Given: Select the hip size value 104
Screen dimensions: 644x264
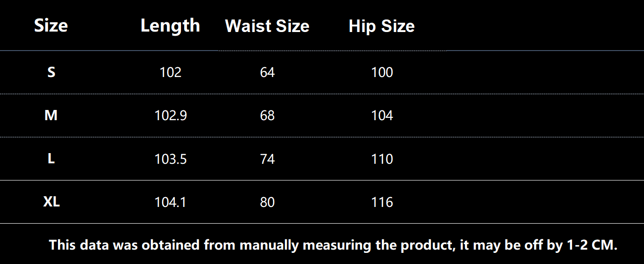Looking at the screenshot, I should pos(382,116).
